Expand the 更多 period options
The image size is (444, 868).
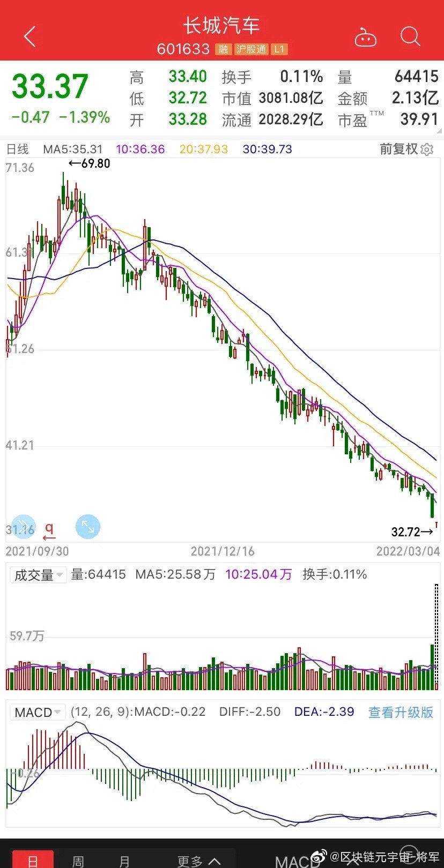click(198, 860)
